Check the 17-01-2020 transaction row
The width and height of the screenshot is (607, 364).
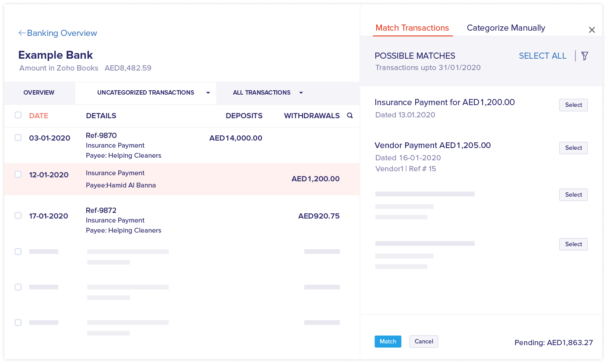[x=18, y=216]
